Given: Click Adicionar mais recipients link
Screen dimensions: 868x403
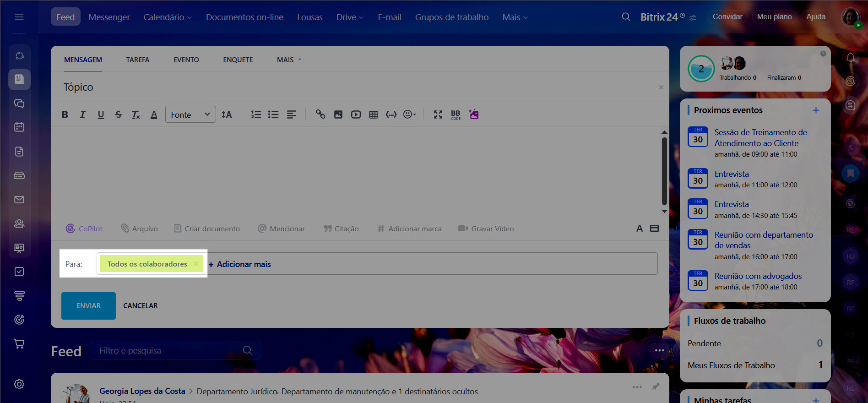Looking at the screenshot, I should click(x=240, y=264).
